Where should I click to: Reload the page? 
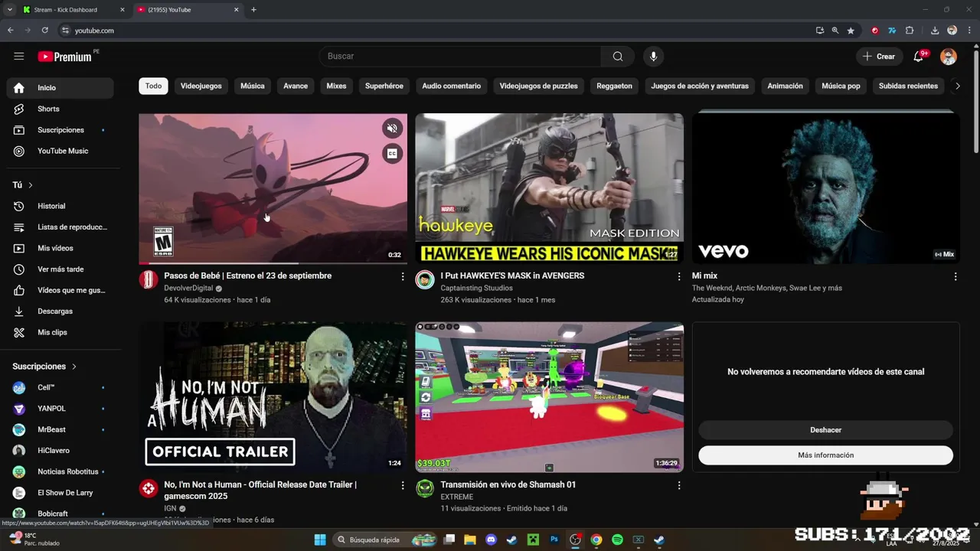(x=45, y=31)
